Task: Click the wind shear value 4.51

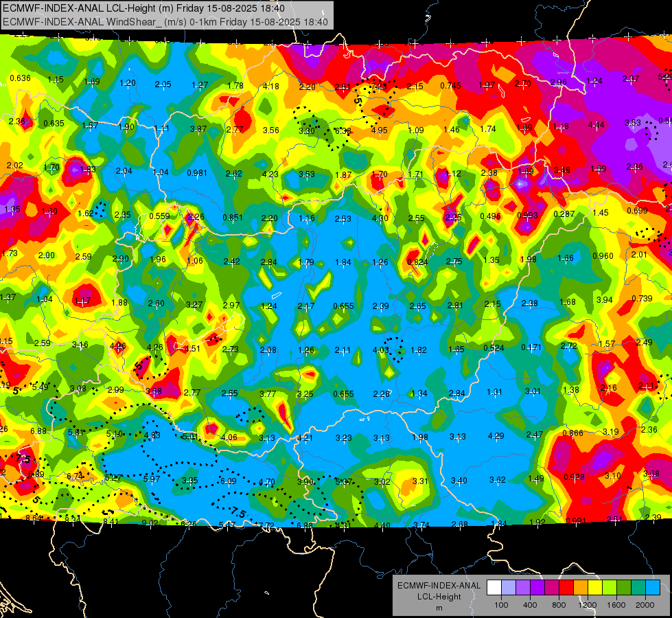Action: [x=192, y=349]
